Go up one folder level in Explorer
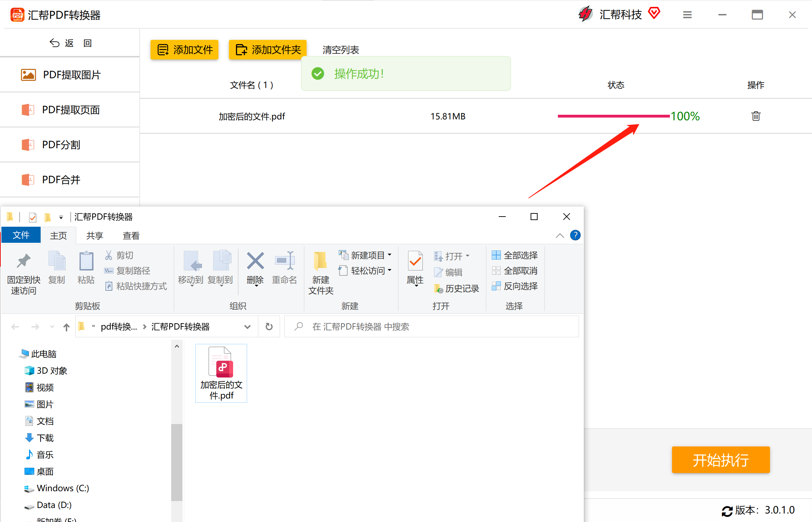This screenshot has height=522, width=812. (x=66, y=327)
